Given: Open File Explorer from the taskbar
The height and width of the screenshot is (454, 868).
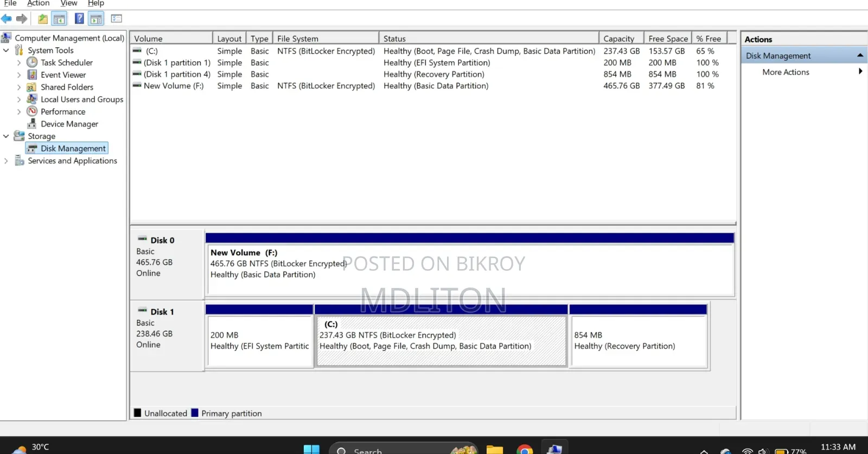Looking at the screenshot, I should [494, 450].
